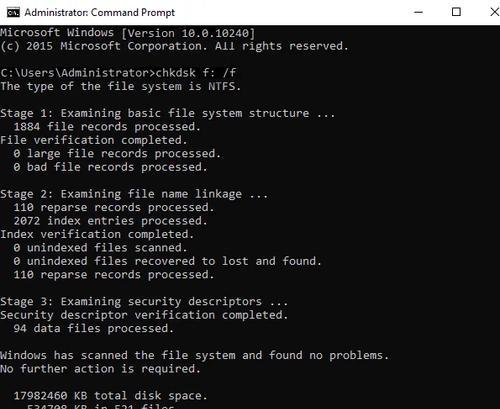Click the Microsoft Windows version line
The image size is (500, 409).
128,33
